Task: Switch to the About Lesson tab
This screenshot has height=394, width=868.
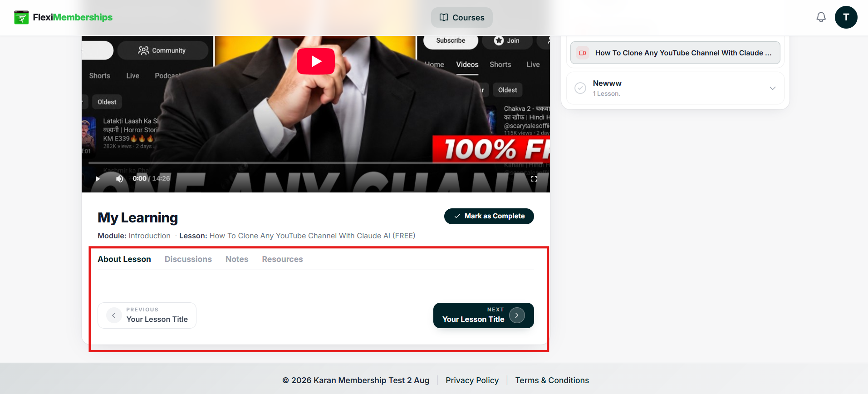Action: pos(124,259)
